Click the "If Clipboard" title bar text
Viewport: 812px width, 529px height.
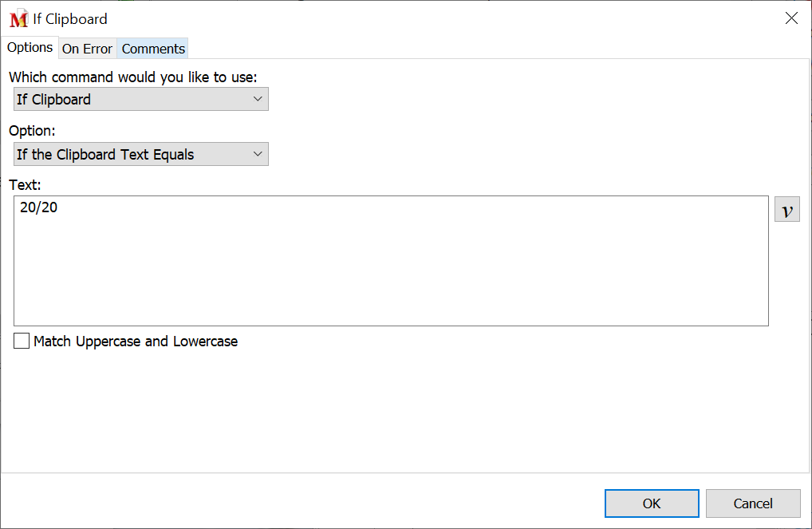point(70,19)
